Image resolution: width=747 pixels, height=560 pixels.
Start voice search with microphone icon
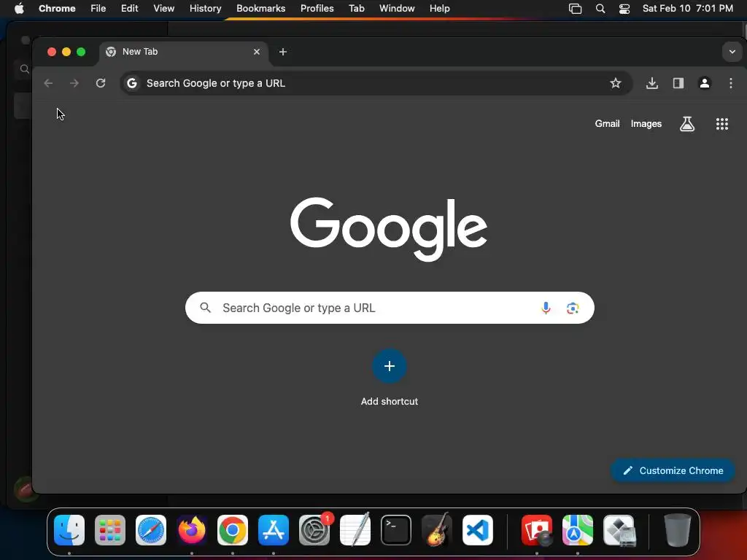[x=546, y=308]
